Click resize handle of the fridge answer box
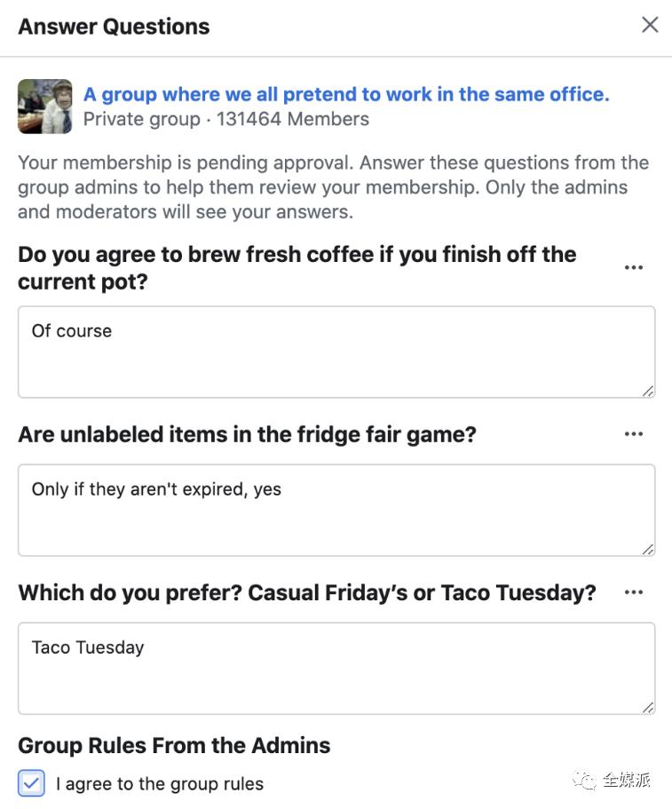 pos(648,549)
